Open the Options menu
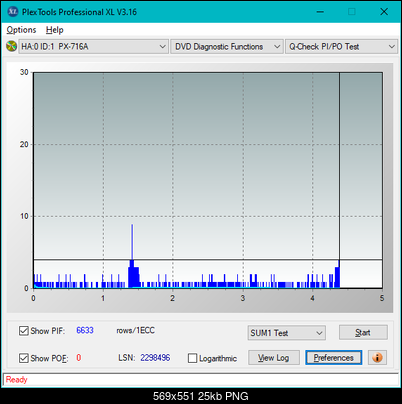402x404 pixels. [21, 30]
